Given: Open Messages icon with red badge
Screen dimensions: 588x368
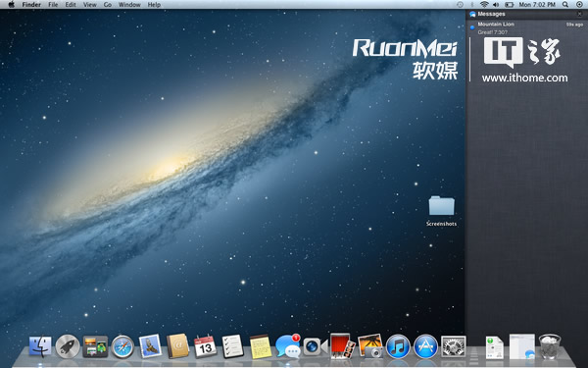Looking at the screenshot, I should point(288,345).
